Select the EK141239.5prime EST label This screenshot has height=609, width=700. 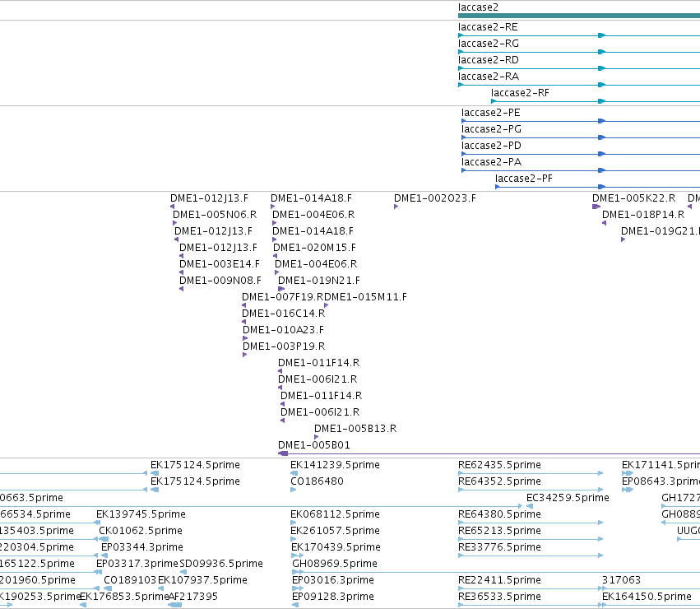click(336, 465)
